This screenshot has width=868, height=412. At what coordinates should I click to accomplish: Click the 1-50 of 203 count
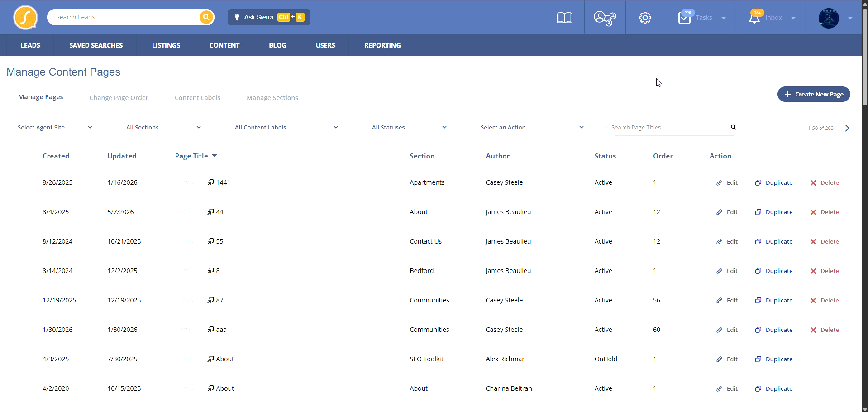(820, 128)
